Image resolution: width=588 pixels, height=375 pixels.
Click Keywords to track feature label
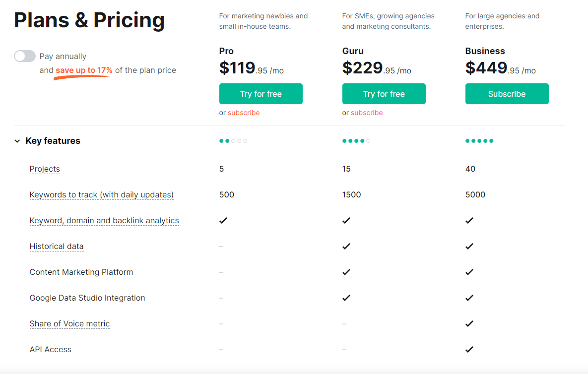pos(101,195)
